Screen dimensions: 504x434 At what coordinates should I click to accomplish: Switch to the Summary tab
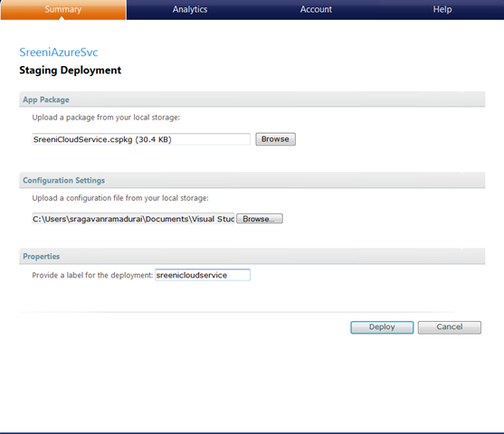pos(63,10)
